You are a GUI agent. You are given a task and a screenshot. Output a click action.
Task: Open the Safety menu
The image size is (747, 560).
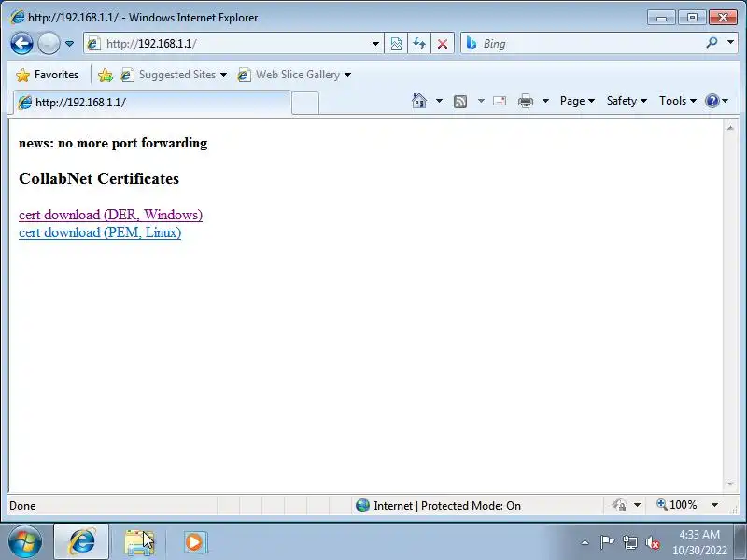[x=627, y=101]
